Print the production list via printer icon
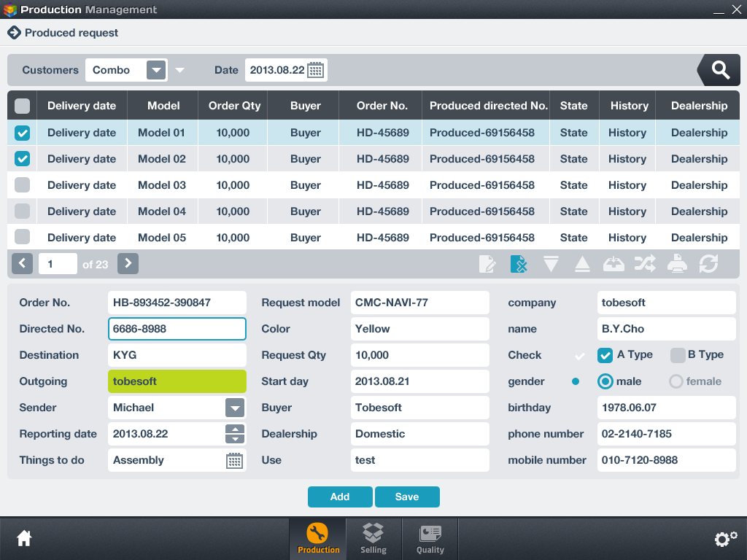747x560 pixels. (x=677, y=264)
